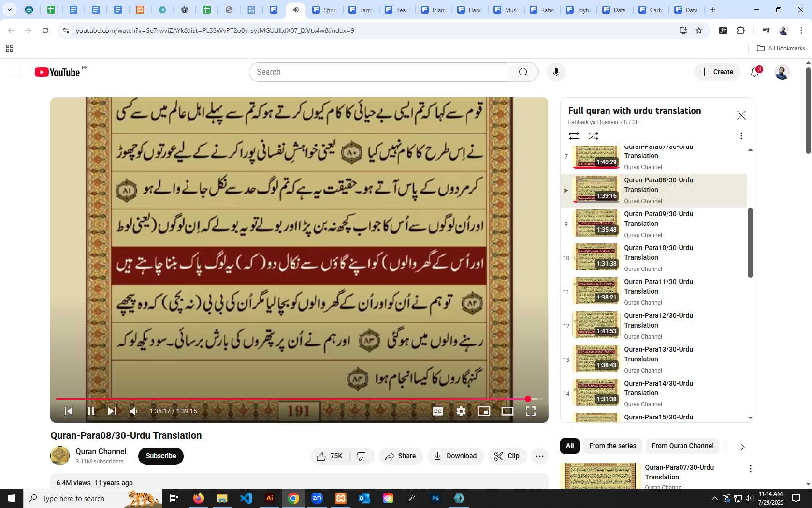Enter full screen mode
Screen dimensions: 812x508
[531, 411]
